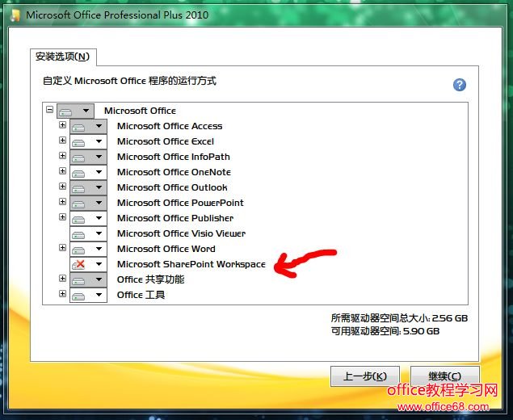The height and width of the screenshot is (420, 513).
Task: Expand the Microsoft Office OneNote node
Action: coord(62,170)
